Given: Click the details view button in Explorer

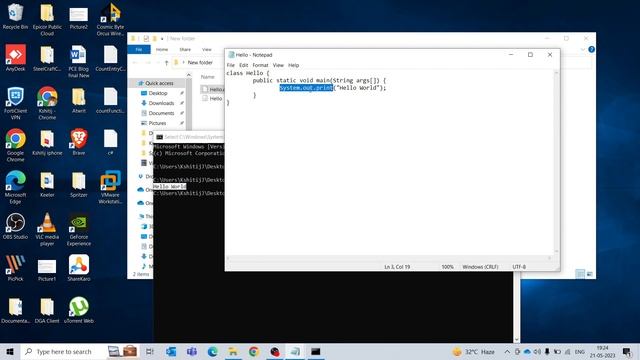Looking at the screenshot, I should (x=580, y=274).
